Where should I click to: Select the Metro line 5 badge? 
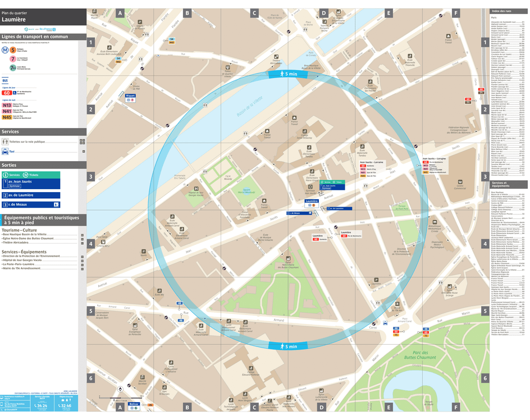13,50
